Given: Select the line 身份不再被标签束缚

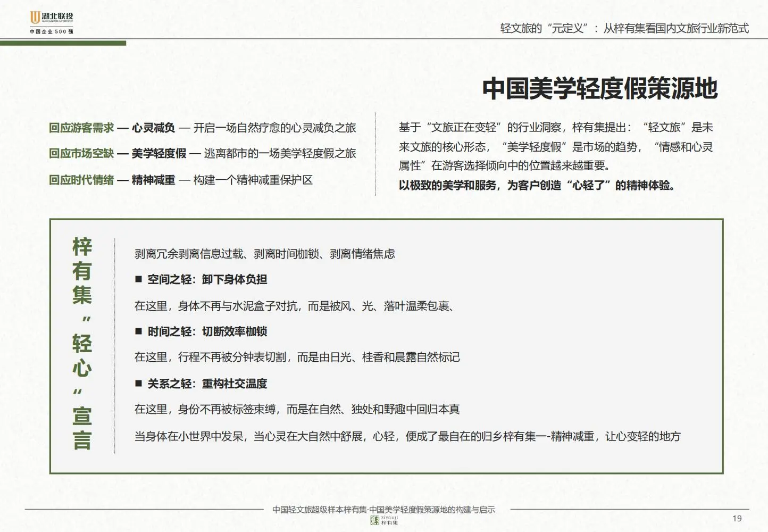Looking at the screenshot, I should pyautogui.click(x=297, y=409).
